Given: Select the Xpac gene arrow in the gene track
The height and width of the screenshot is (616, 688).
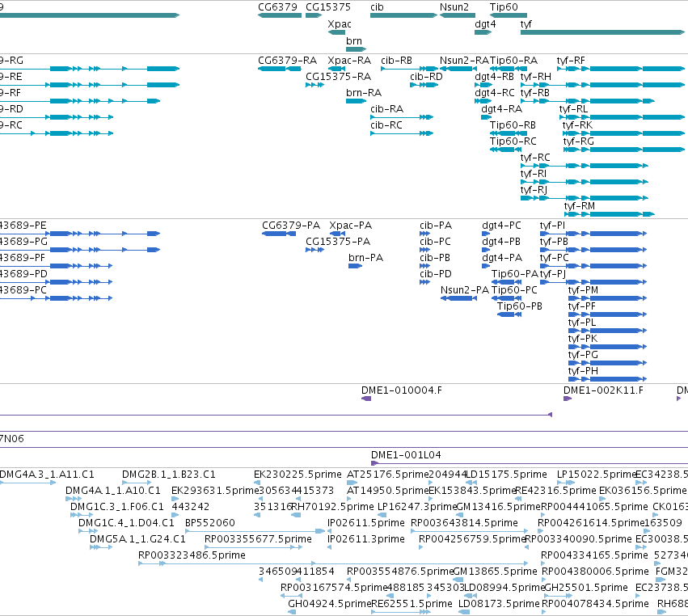Looking at the screenshot, I should coord(336,32).
